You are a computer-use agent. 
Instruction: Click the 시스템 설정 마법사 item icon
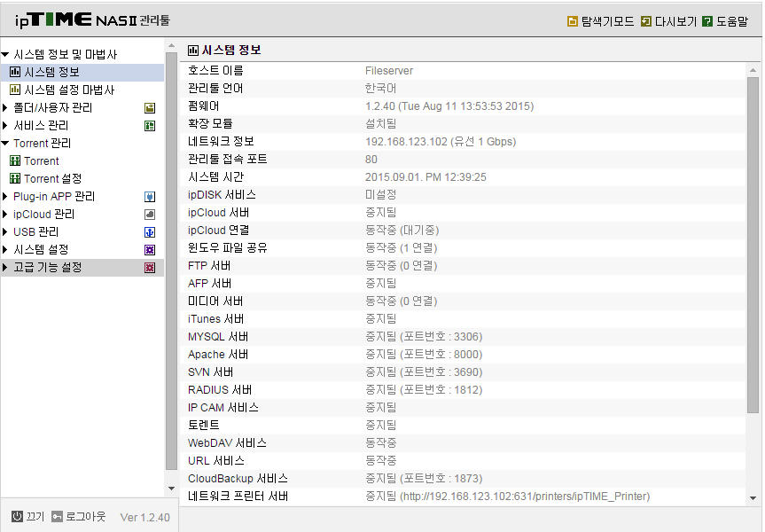point(15,90)
